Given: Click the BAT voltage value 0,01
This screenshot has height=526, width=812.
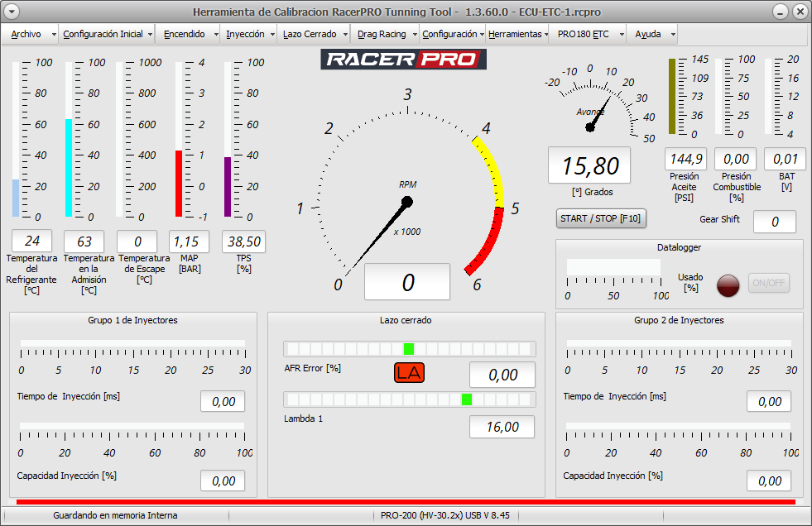Looking at the screenshot, I should click(x=785, y=159).
